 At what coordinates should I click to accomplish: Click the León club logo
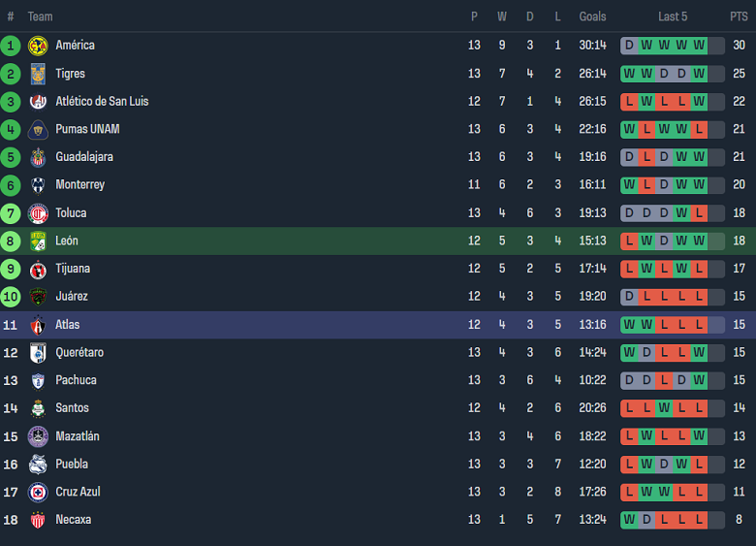tap(38, 241)
